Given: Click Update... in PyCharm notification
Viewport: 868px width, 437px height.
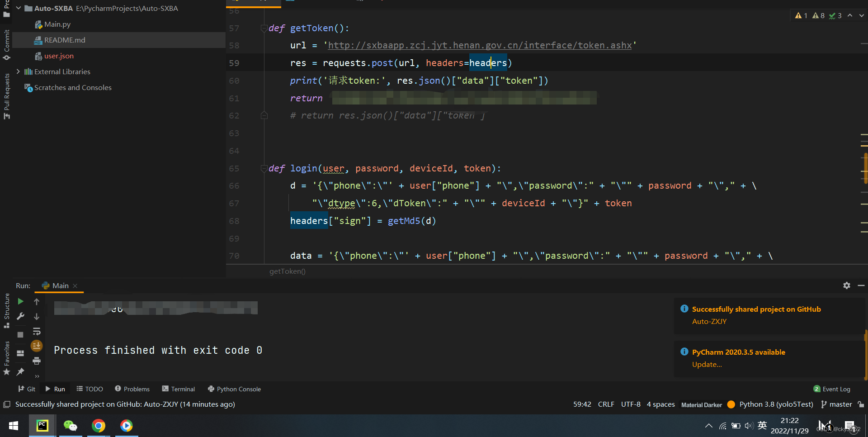Looking at the screenshot, I should tap(707, 365).
